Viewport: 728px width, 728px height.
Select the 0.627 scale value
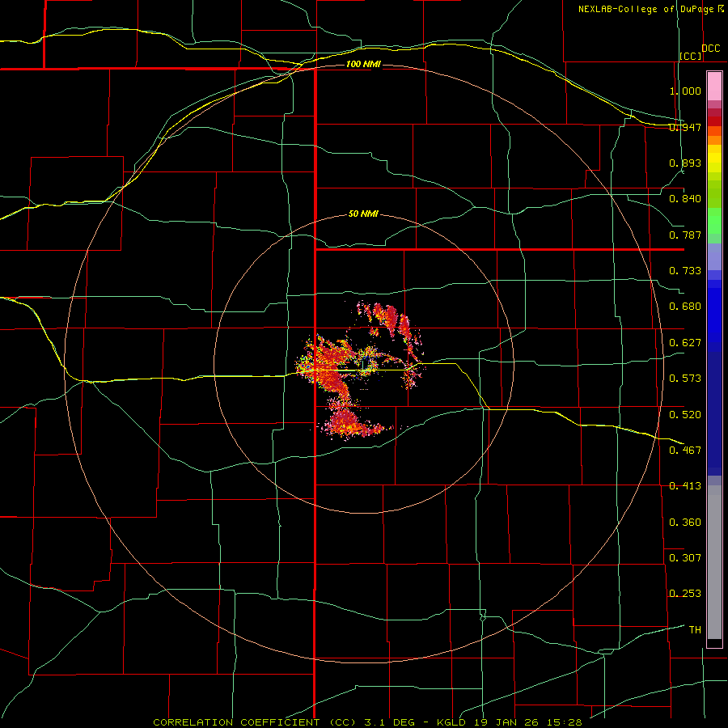pyautogui.click(x=685, y=343)
